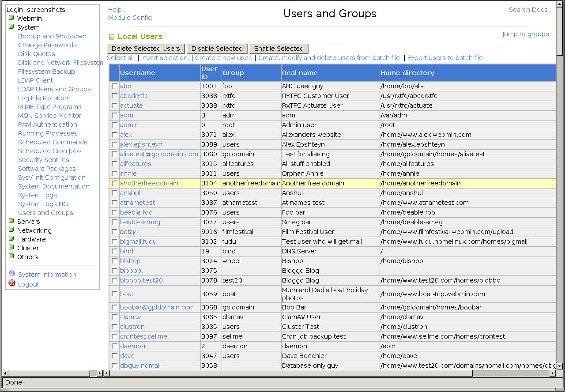The image size is (565, 392).
Task: Click the green icon beside Local Users
Action: point(112,37)
